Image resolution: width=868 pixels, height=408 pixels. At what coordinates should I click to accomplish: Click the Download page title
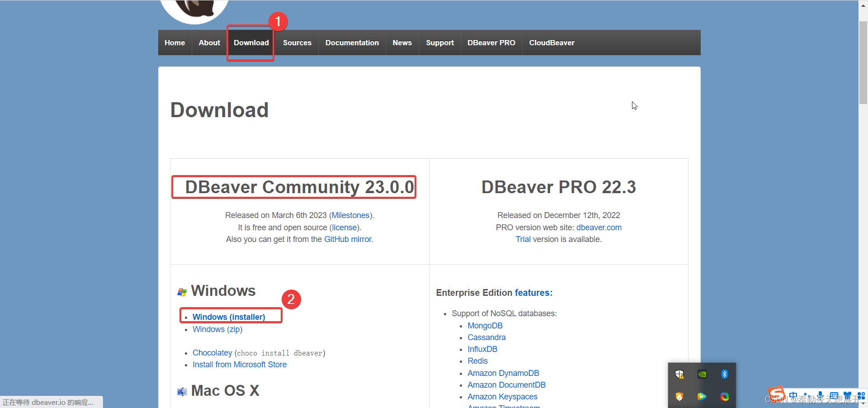tap(219, 110)
